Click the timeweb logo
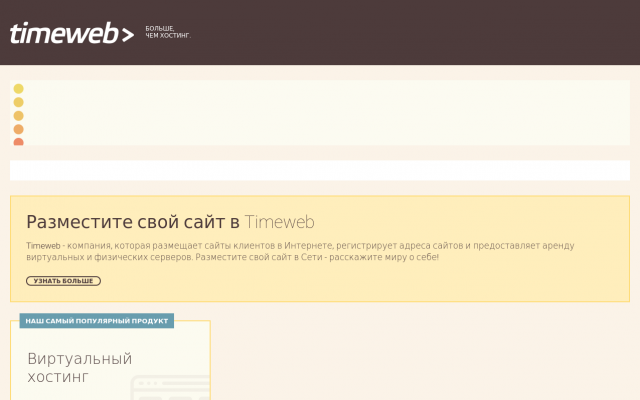This screenshot has height=400, width=640. pyautogui.click(x=72, y=33)
